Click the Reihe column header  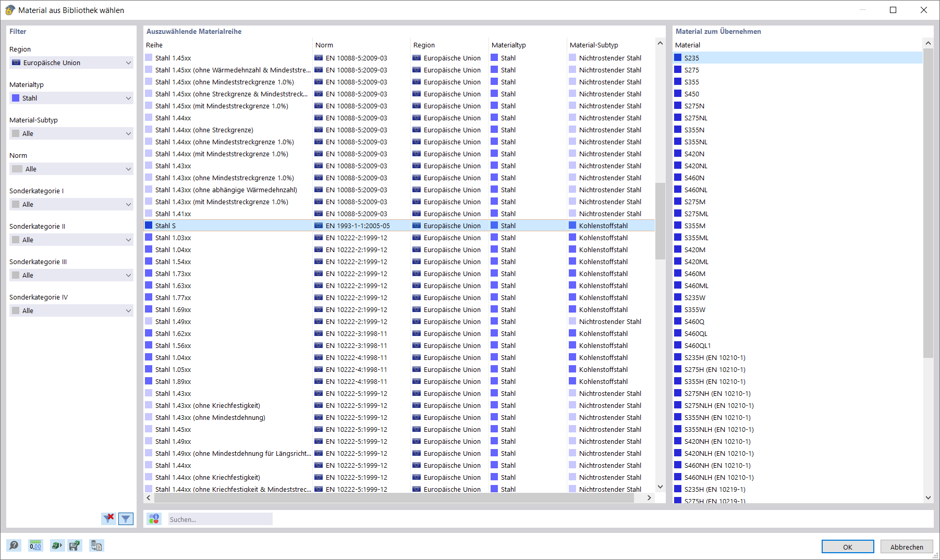(228, 45)
